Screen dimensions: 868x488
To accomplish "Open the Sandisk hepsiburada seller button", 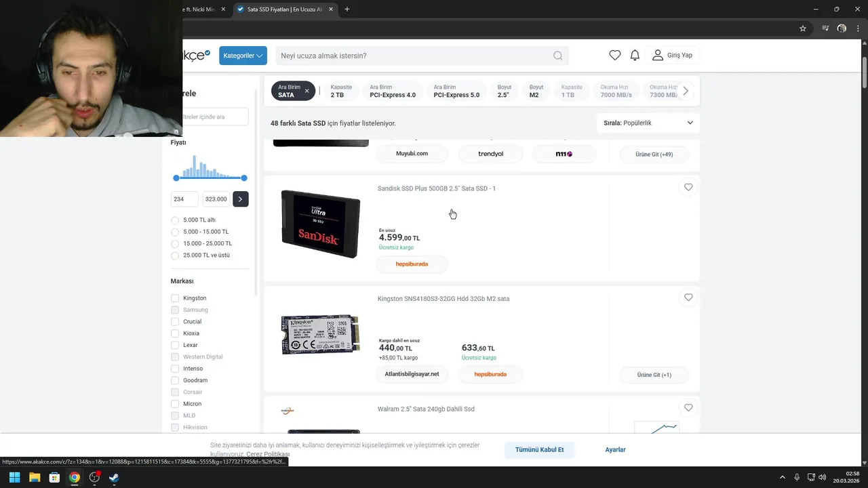I will 412,264.
